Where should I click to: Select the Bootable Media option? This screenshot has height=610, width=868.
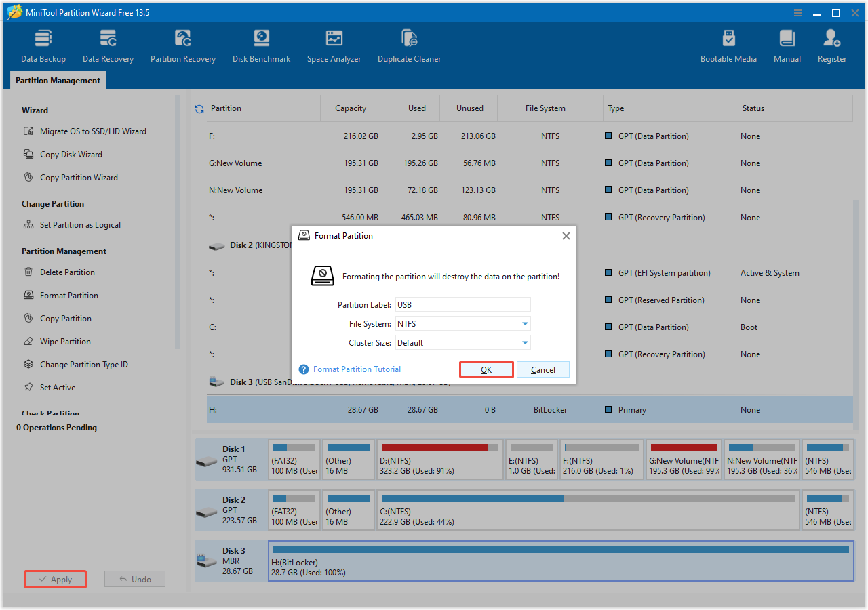click(728, 45)
